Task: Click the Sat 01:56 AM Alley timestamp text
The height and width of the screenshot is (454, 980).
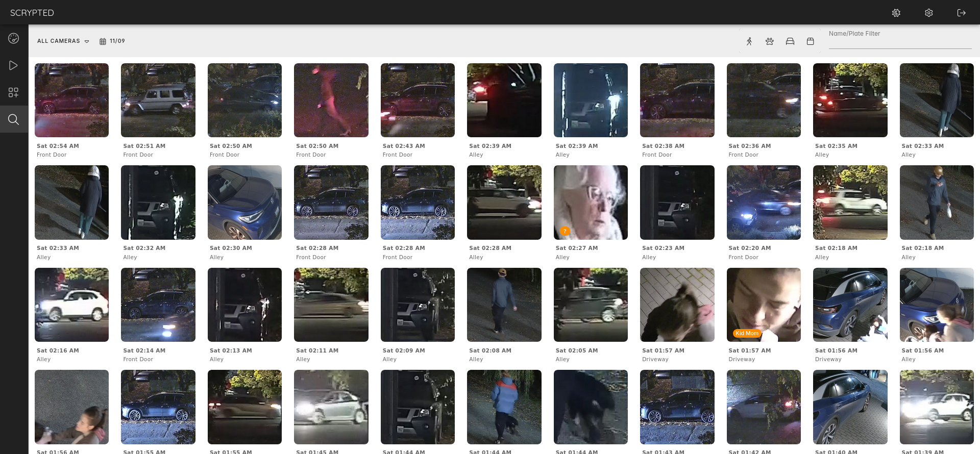Action: pyautogui.click(x=922, y=350)
